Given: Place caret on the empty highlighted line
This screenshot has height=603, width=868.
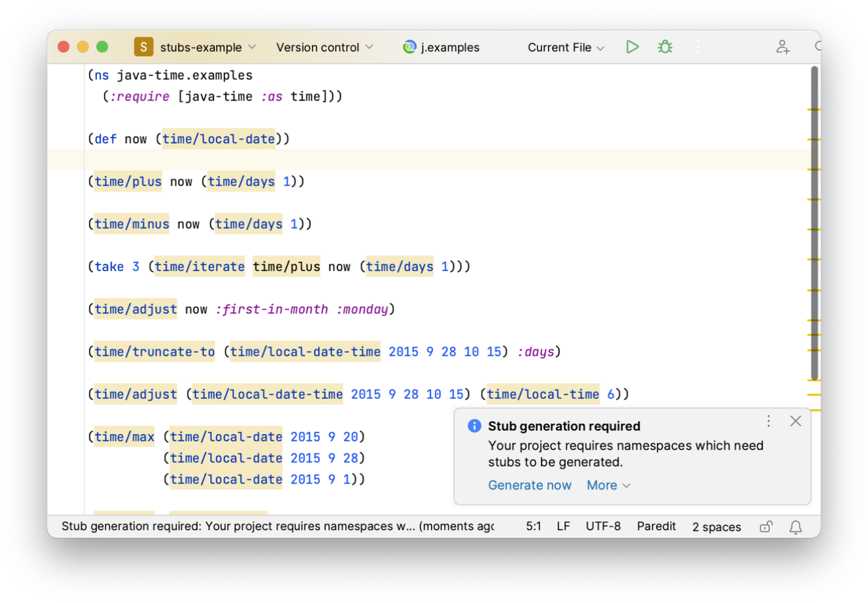Looking at the screenshot, I should coord(429,160).
